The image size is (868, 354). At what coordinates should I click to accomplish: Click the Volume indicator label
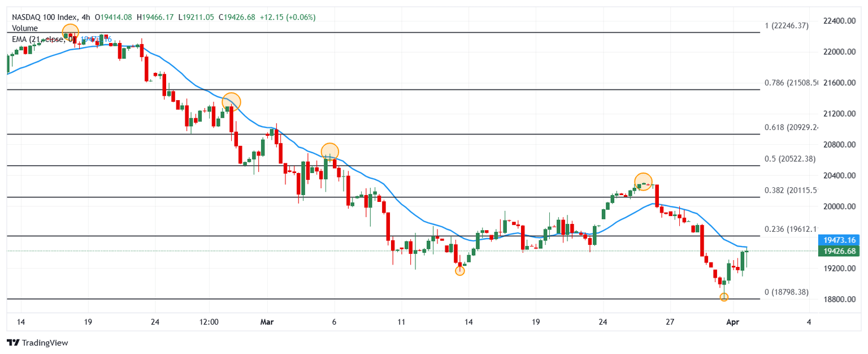click(25, 28)
